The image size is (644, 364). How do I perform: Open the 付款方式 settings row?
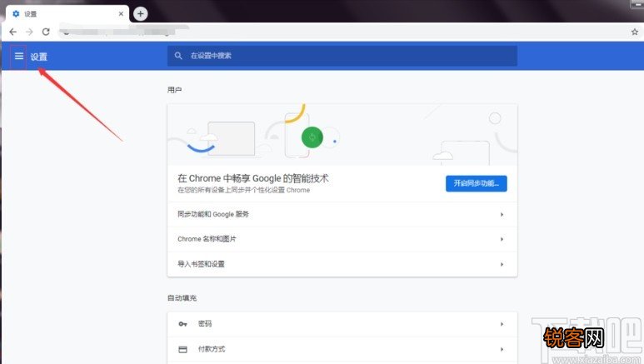[342, 349]
